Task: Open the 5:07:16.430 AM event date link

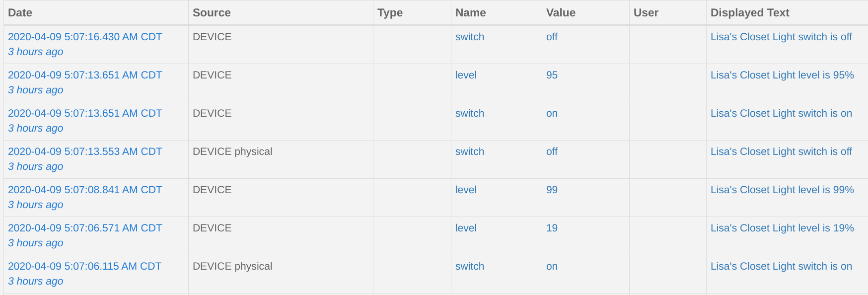Action: point(85,37)
